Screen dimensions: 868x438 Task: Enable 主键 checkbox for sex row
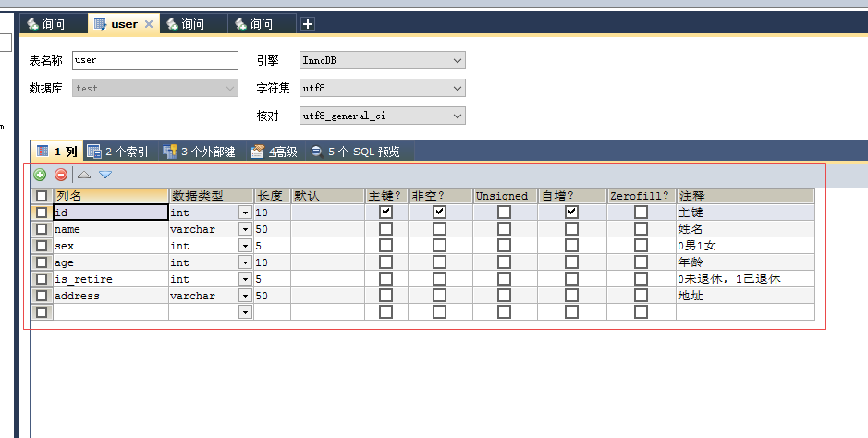(x=385, y=245)
